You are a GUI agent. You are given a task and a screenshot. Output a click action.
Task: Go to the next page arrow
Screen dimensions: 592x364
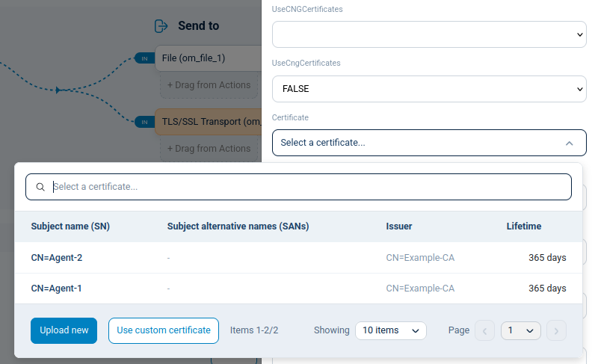pos(556,331)
